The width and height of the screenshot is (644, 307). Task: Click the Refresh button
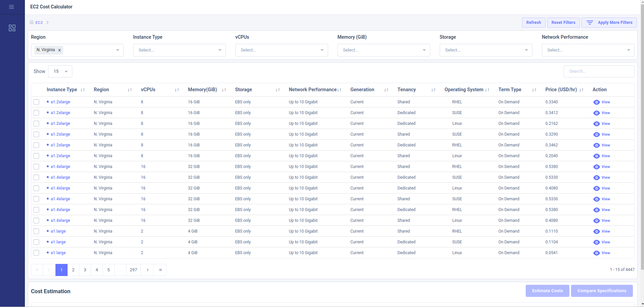pos(533,22)
